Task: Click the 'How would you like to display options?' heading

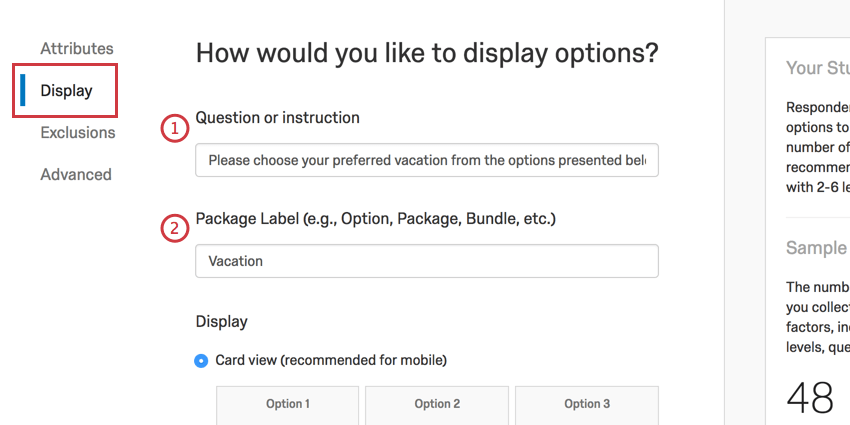Action: coord(427,53)
